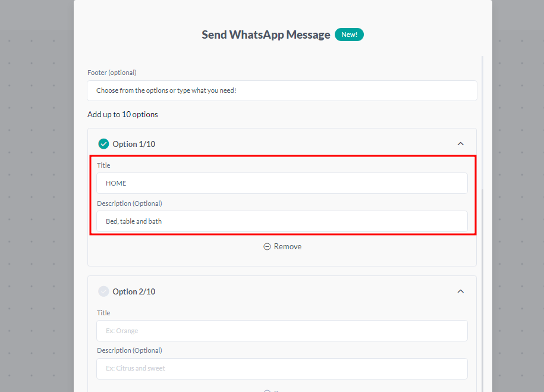Click the Option 2/10 header label
Screen dimensions: 544x392
coord(135,291)
